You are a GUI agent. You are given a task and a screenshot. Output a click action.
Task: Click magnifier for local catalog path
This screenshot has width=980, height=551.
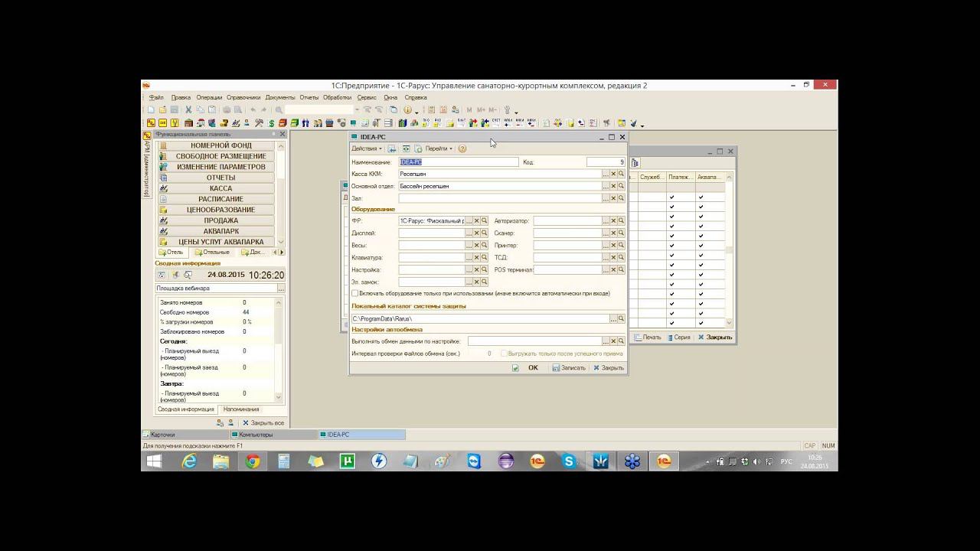(x=621, y=318)
